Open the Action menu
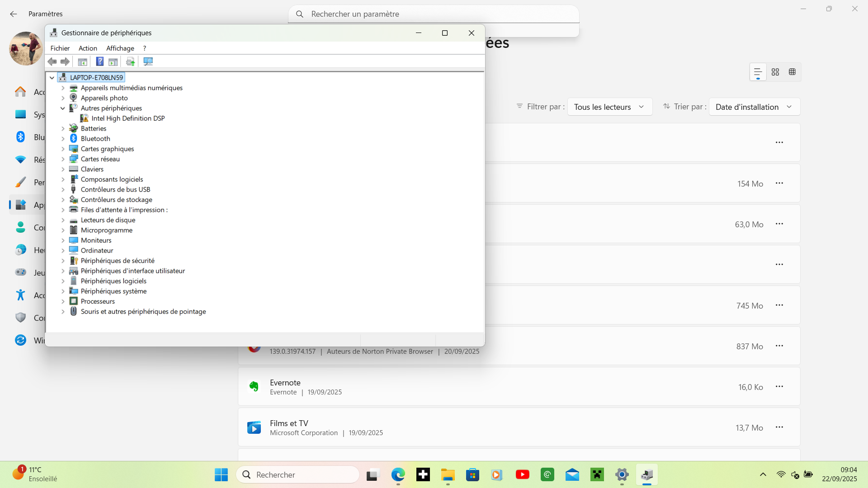This screenshot has height=488, width=868. [88, 48]
